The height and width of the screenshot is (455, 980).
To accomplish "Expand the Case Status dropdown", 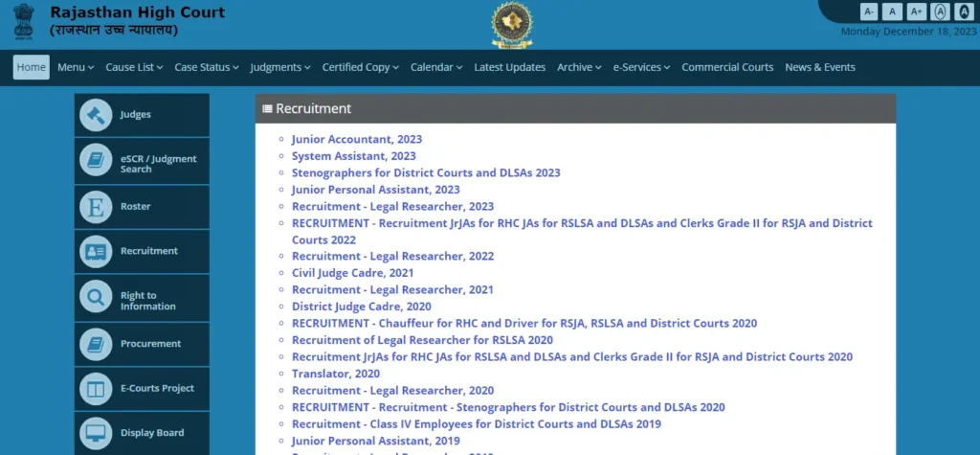I will (207, 67).
